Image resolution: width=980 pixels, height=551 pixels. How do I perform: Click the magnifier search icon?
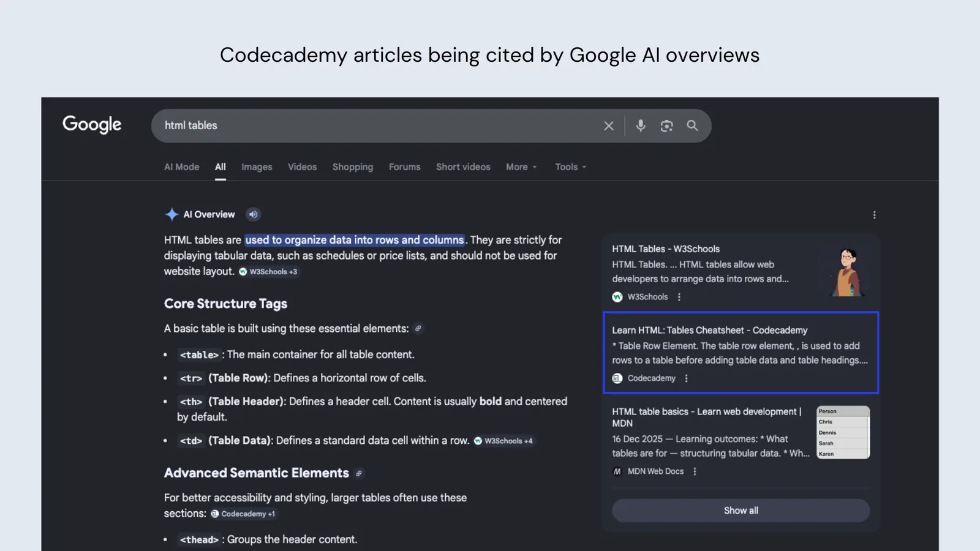pos(693,126)
